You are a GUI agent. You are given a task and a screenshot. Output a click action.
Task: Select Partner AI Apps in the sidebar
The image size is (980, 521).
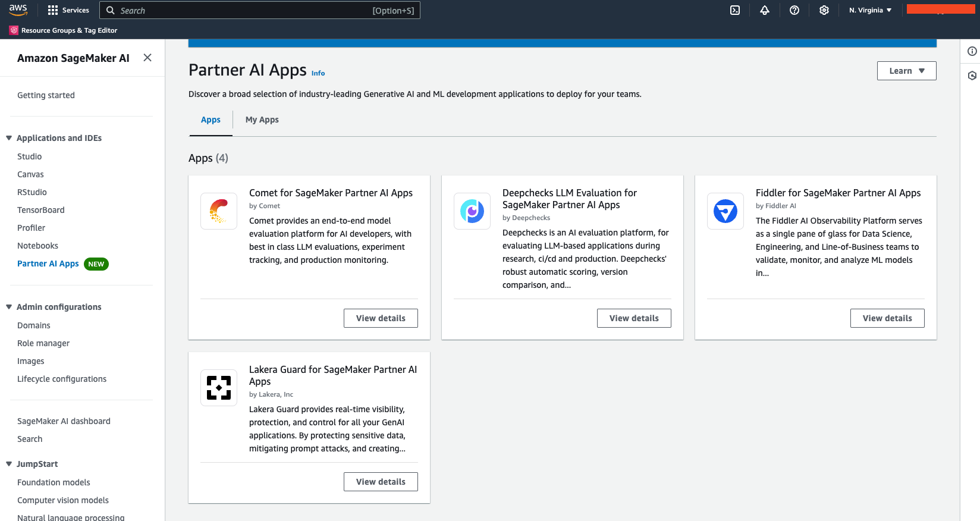48,263
